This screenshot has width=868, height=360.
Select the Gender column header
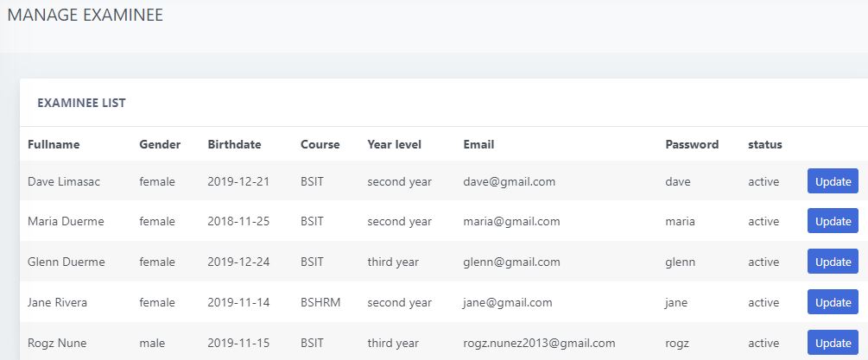click(x=160, y=144)
